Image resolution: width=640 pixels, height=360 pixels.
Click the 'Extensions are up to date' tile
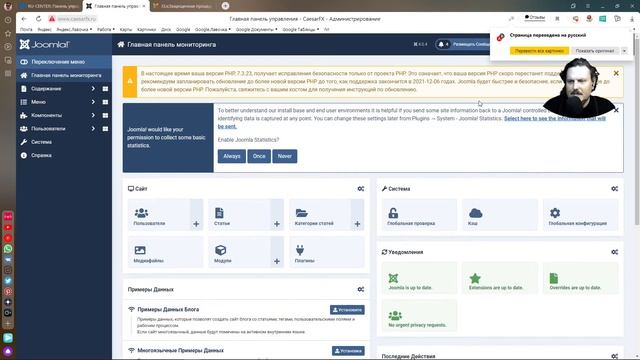coord(500,278)
